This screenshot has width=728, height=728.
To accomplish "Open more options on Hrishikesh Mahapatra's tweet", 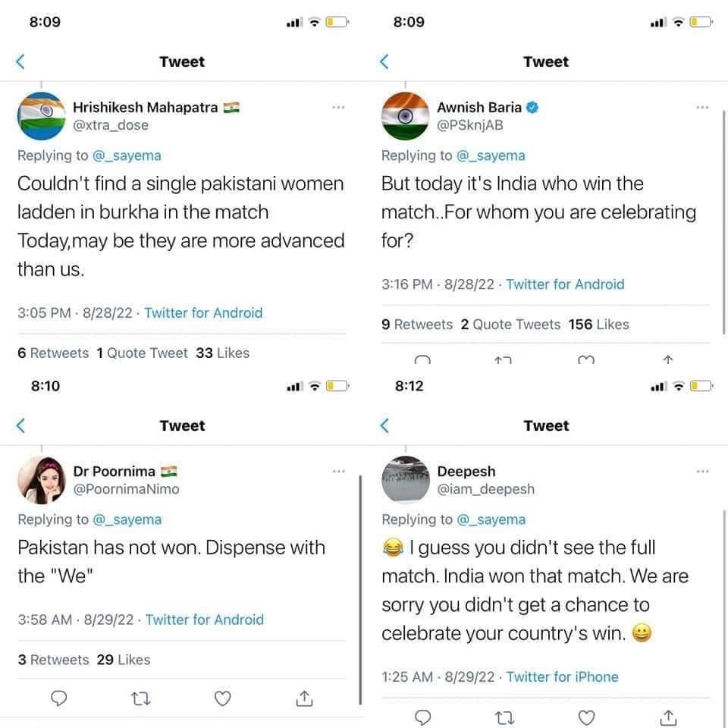I will (338, 108).
